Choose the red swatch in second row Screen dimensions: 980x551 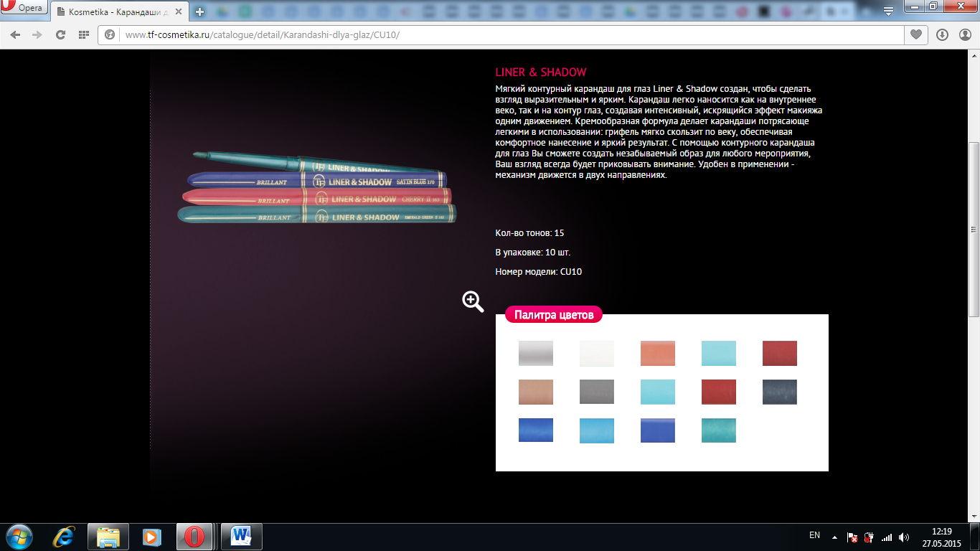click(719, 392)
